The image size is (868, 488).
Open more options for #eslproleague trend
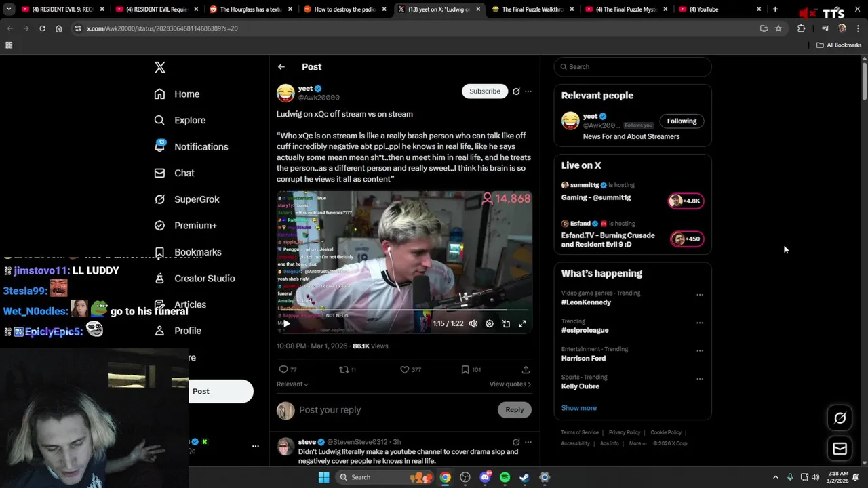[700, 323]
